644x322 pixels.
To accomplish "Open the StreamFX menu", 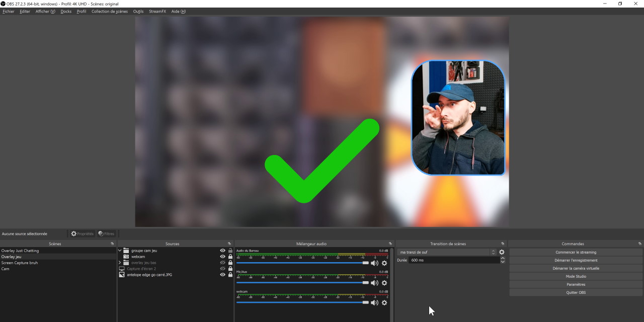I will [157, 12].
